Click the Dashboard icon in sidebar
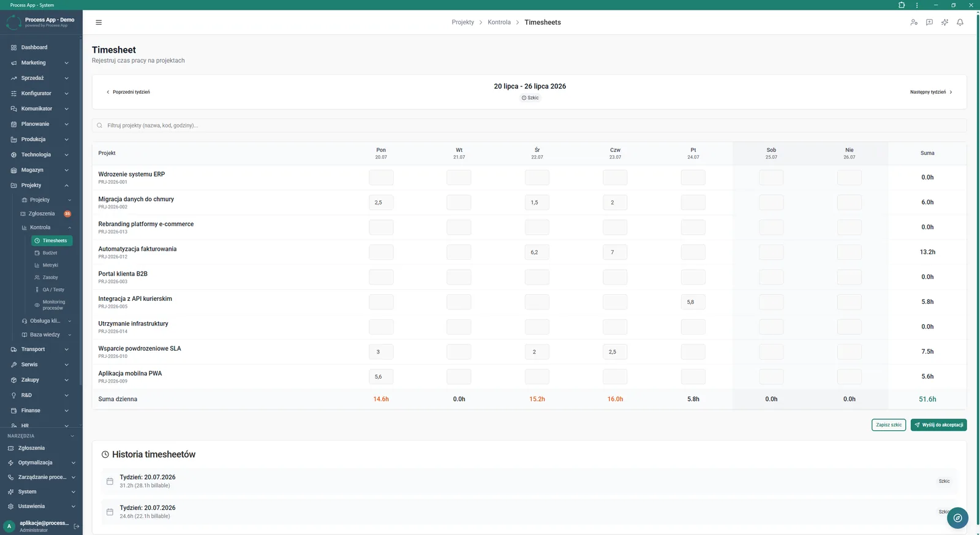This screenshot has width=980, height=535. 13,47
